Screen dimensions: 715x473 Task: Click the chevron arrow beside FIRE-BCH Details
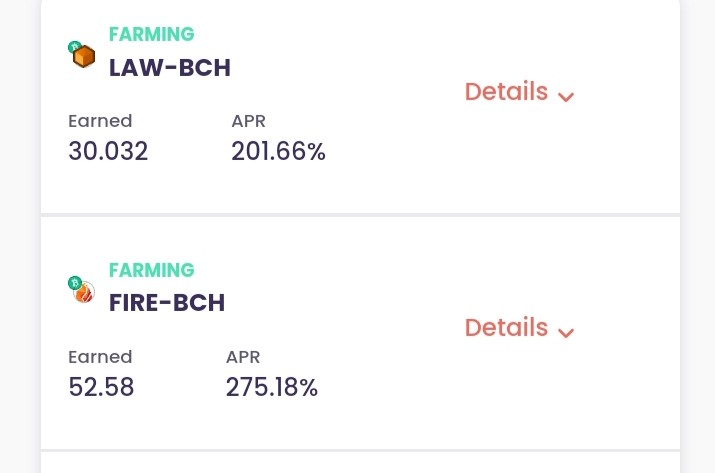[566, 333]
